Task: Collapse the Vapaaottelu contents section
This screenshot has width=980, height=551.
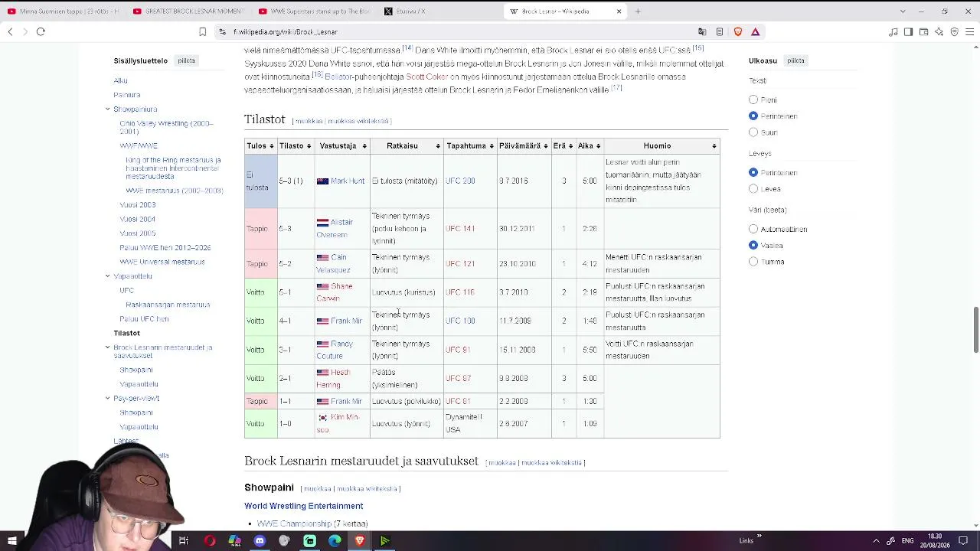Action: pos(108,275)
